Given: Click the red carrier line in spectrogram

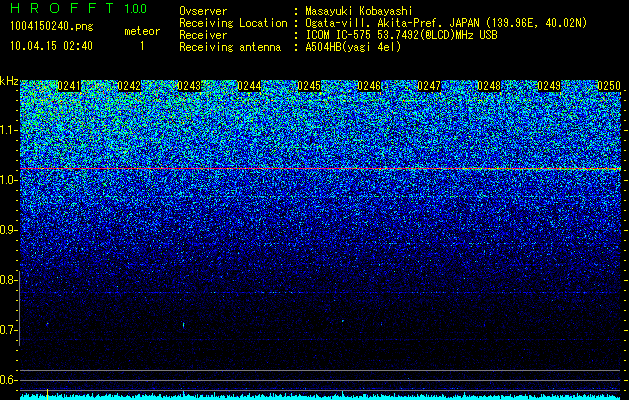Looking at the screenshot, I should point(320,169).
